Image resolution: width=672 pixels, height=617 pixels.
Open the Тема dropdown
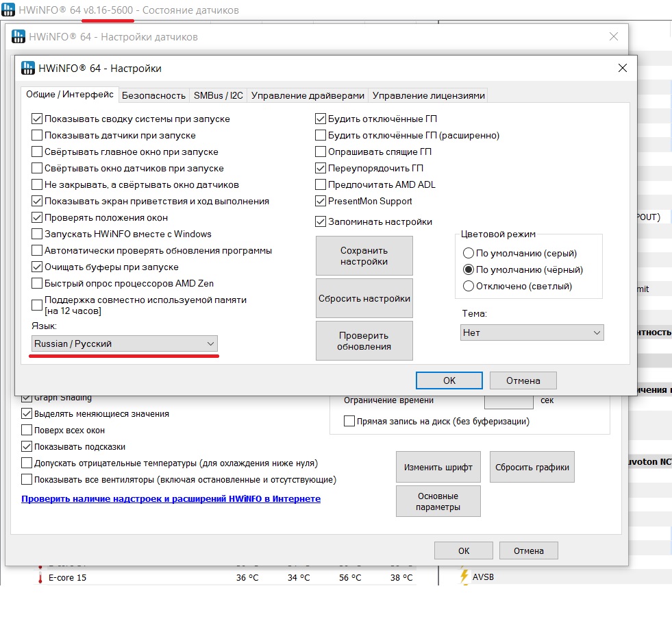pos(532,332)
